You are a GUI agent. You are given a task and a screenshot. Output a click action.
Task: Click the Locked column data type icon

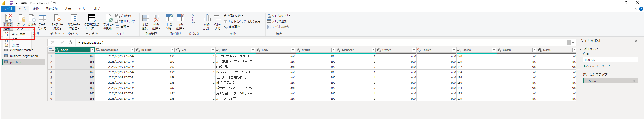pyautogui.click(x=419, y=50)
